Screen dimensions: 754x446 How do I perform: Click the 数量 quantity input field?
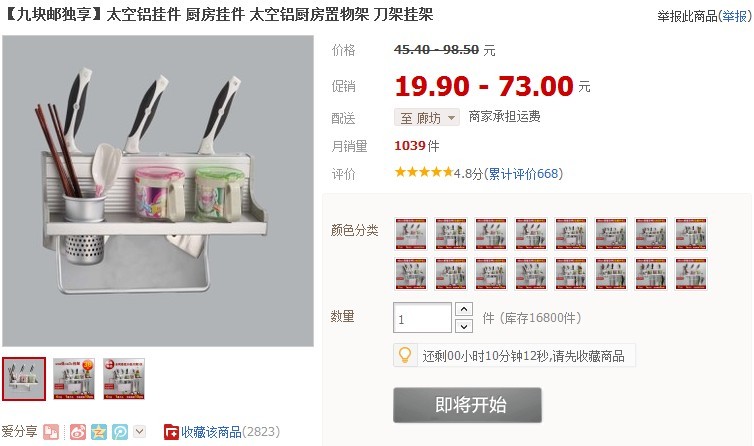[x=422, y=318]
